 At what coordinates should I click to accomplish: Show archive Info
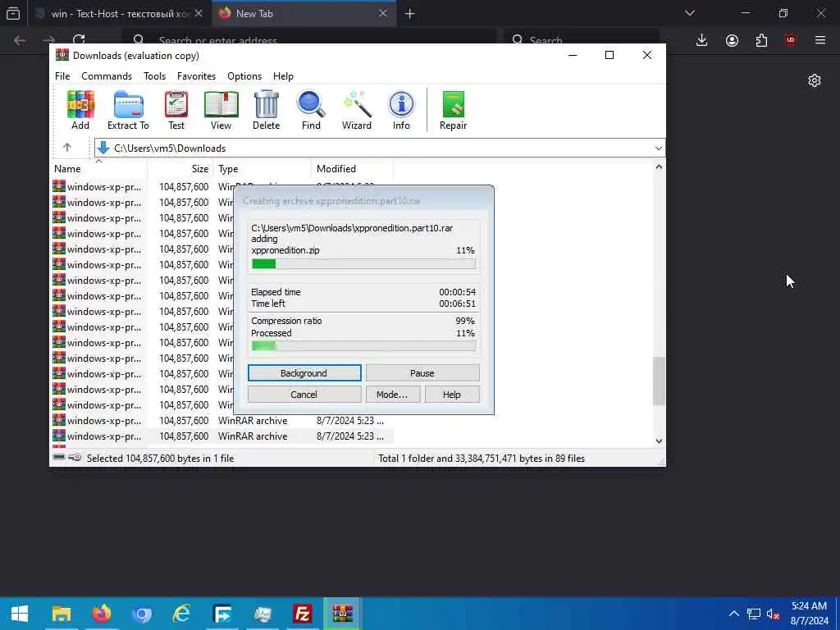(x=401, y=111)
